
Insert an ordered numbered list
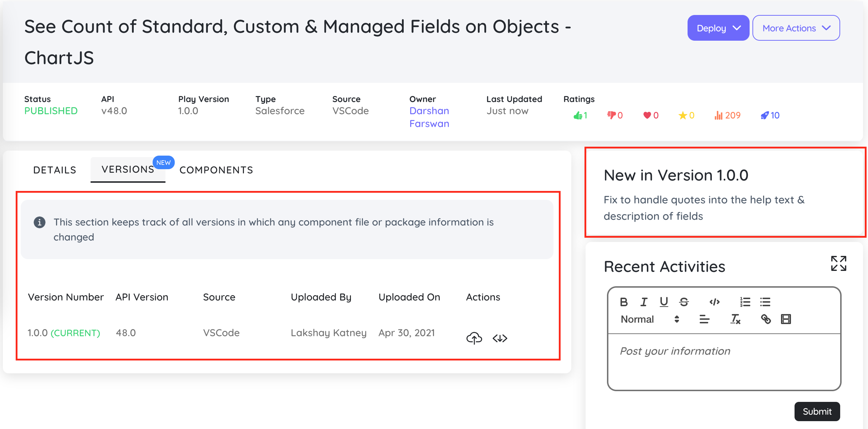click(745, 302)
